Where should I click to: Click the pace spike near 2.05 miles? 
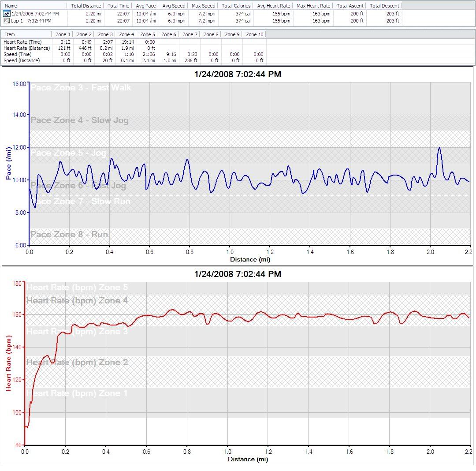click(x=439, y=148)
